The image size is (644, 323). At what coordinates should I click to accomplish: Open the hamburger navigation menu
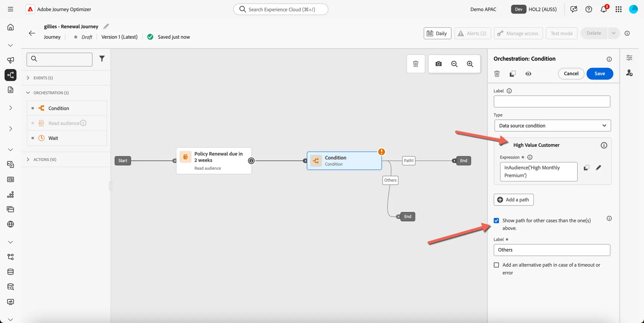coord(10,9)
